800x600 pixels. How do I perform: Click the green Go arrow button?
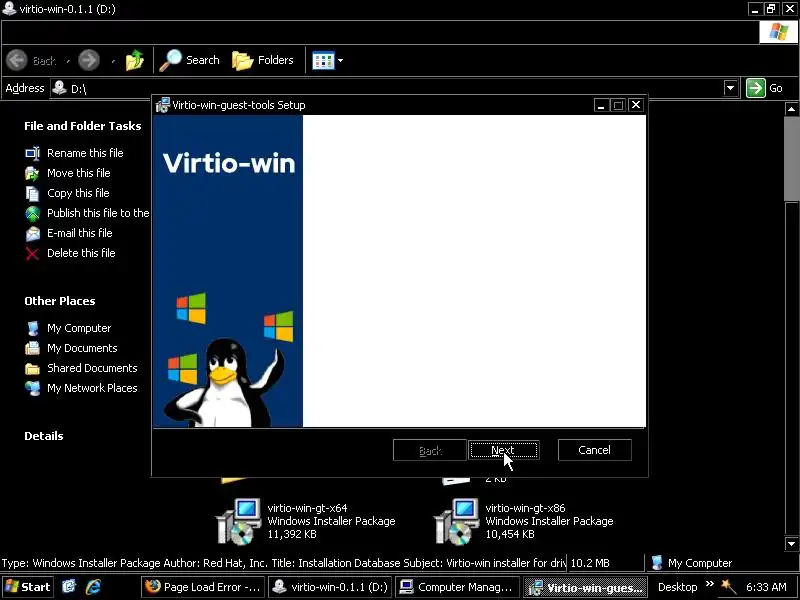[x=756, y=88]
